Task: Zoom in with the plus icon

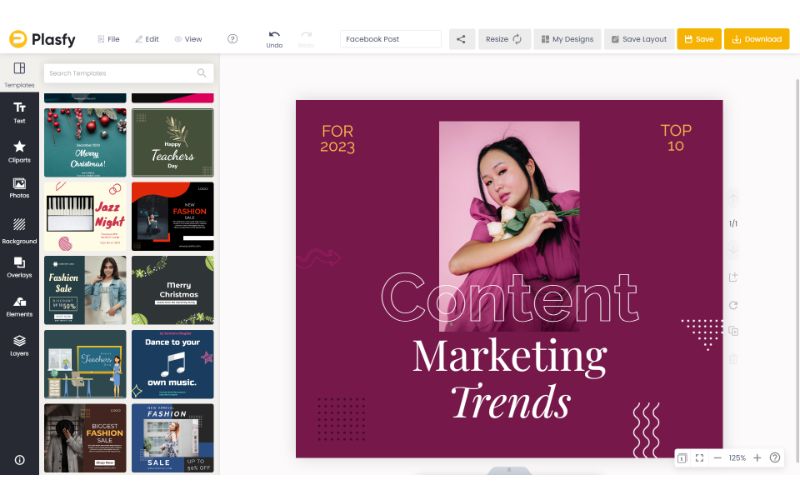Action: coord(757,458)
